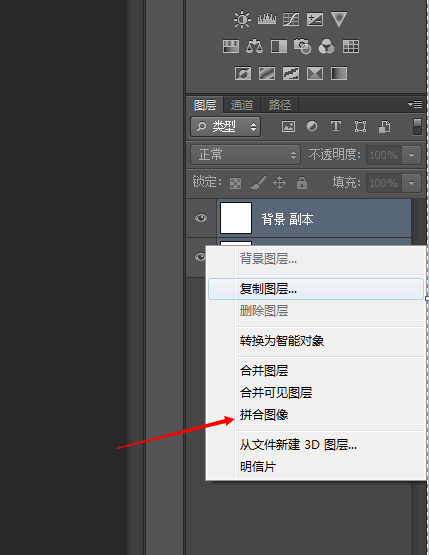Hide the 背景 副本 layer

(201, 218)
